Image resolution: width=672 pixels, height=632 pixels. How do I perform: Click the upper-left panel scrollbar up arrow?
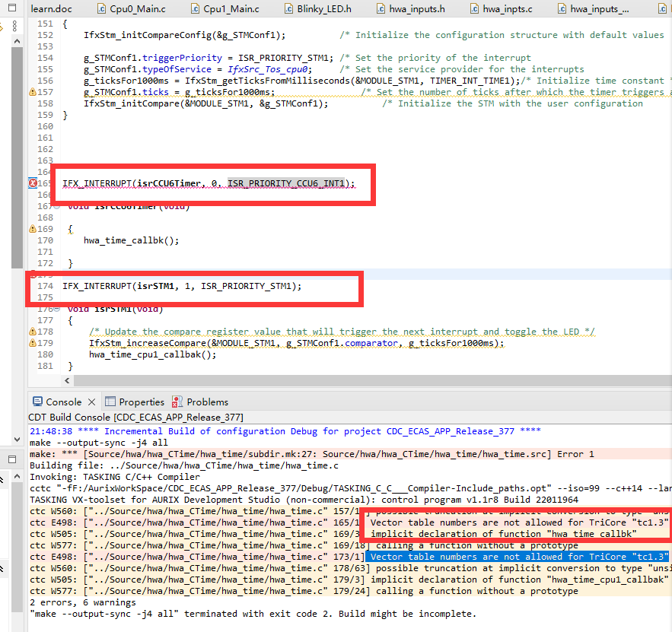pos(18,41)
